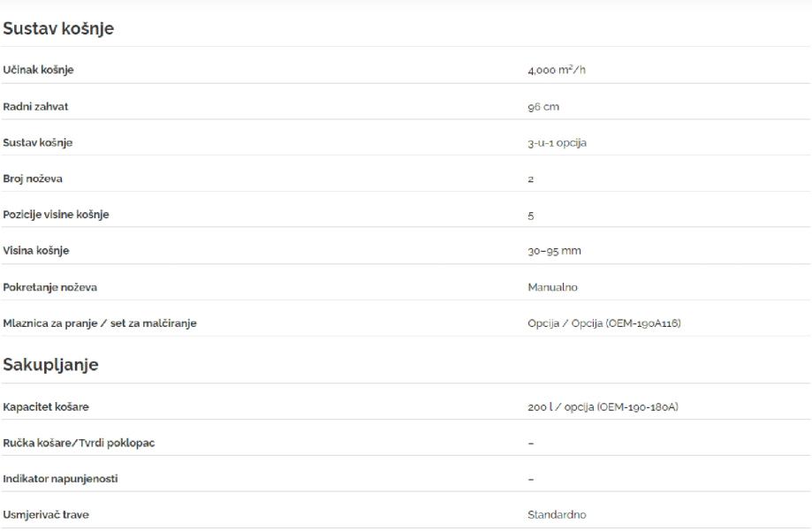812x531 pixels.
Task: Select the "Broj noževa" row label
Action: pyautogui.click(x=34, y=179)
